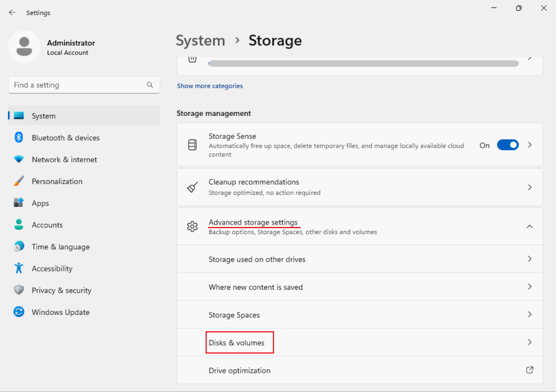Click the back arrow in Settings
The image size is (556, 392).
pyautogui.click(x=12, y=13)
